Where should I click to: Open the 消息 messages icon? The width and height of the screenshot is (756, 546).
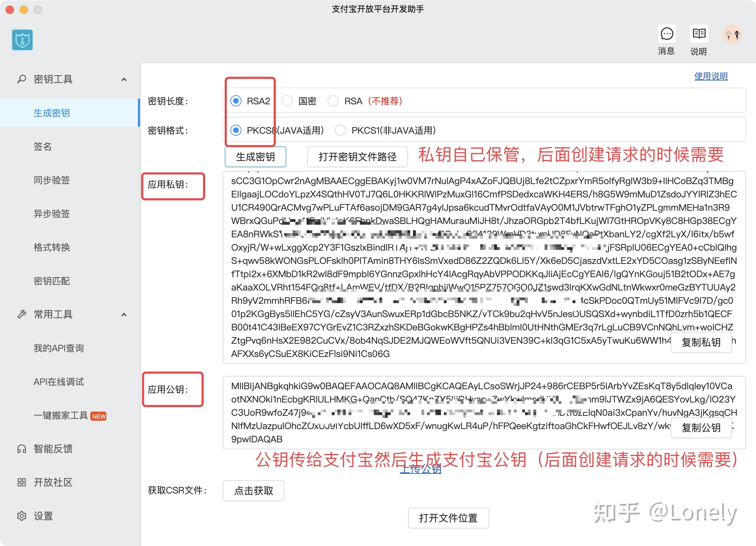667,34
